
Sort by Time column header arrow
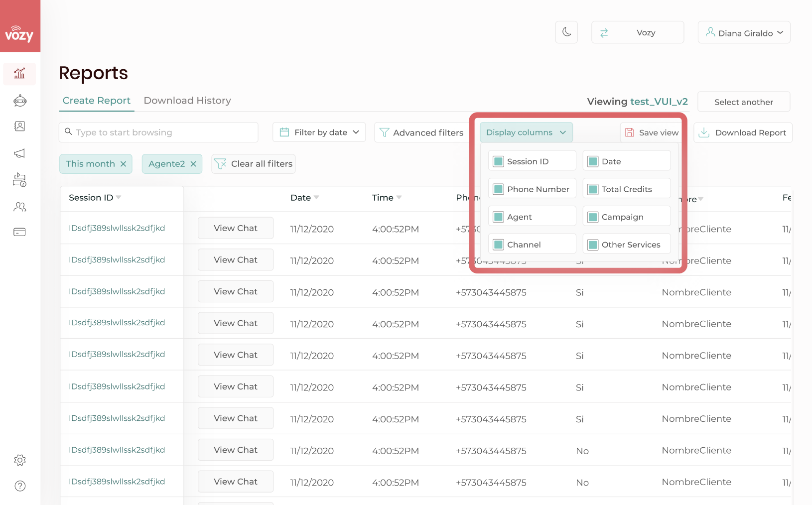click(x=399, y=198)
